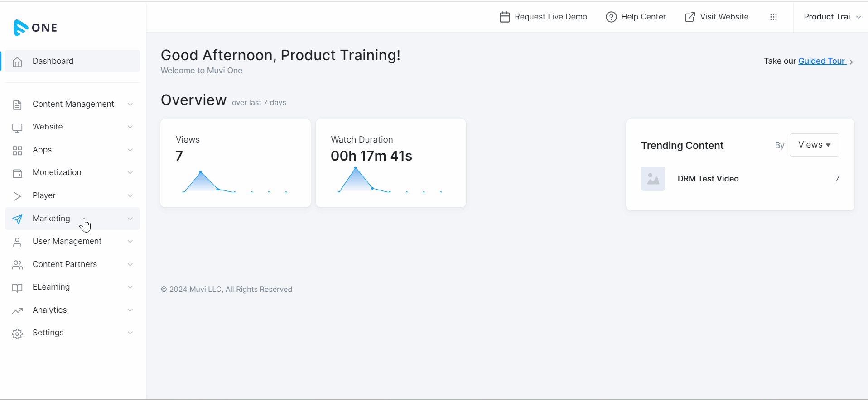
Task: Open the Help Center link
Action: click(636, 17)
